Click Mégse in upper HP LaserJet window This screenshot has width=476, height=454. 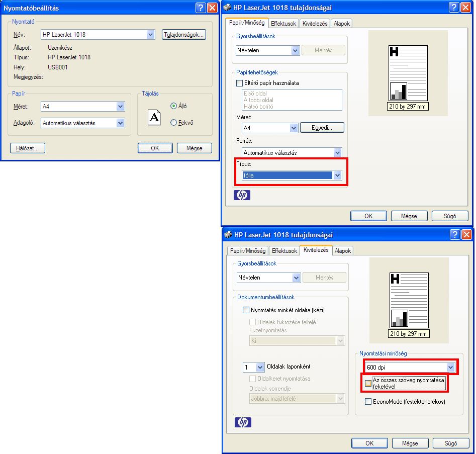[x=409, y=216]
